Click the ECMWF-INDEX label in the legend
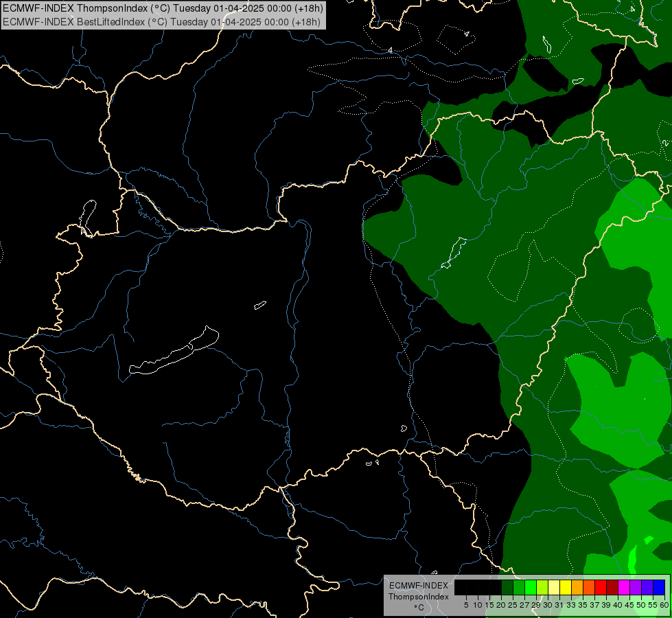The image size is (672, 618). tap(419, 586)
